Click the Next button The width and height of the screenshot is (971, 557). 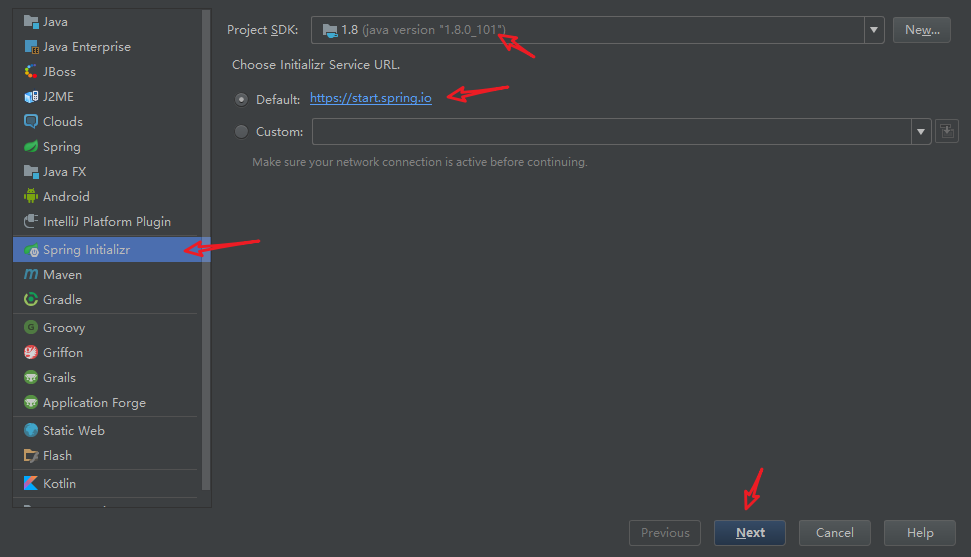click(x=749, y=533)
